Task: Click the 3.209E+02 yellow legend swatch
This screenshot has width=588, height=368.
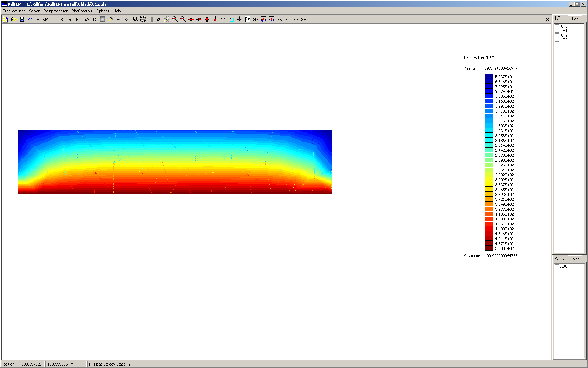Action: click(489, 180)
